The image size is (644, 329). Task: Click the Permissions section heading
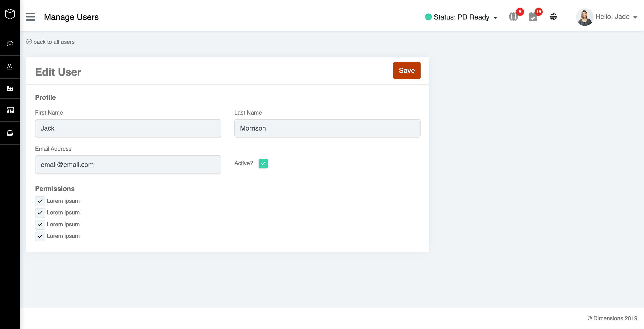(55, 189)
